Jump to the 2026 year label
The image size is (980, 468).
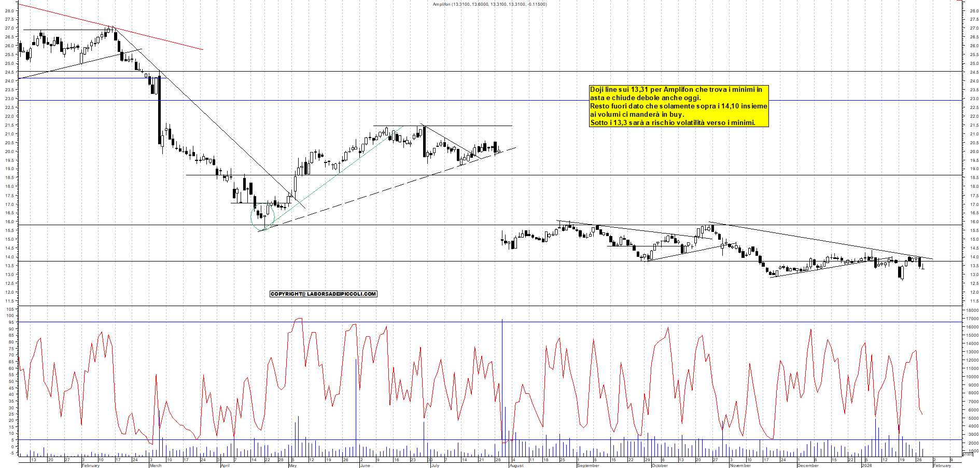pyautogui.click(x=866, y=465)
